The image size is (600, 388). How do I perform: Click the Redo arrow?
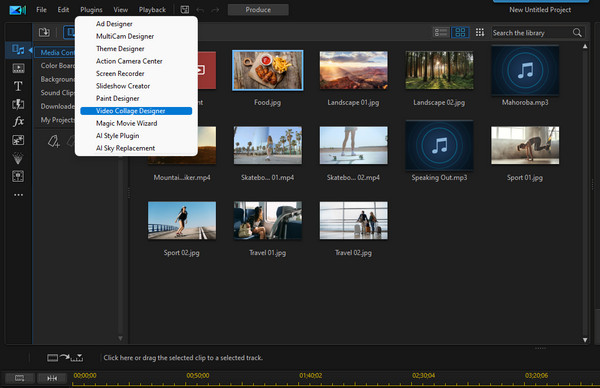tap(215, 10)
